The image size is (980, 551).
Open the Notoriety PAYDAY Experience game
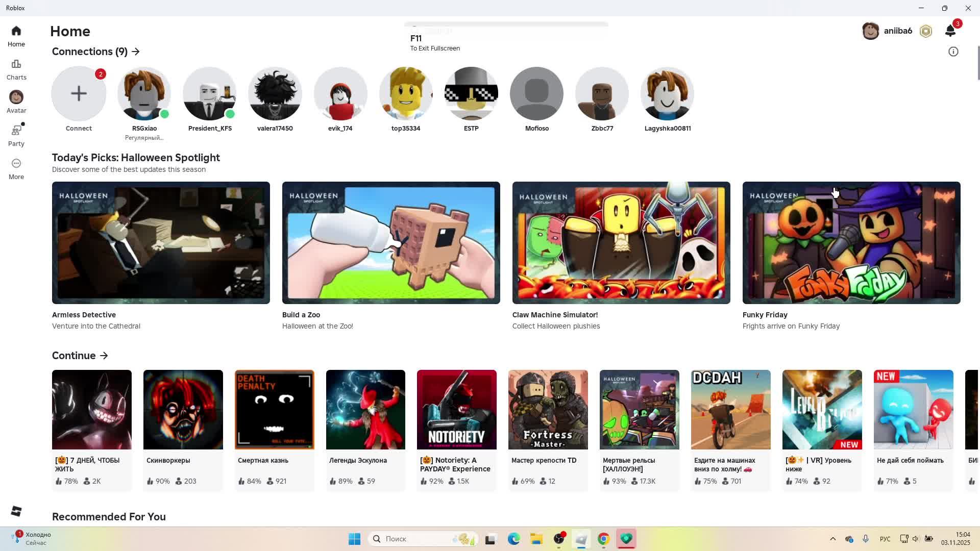click(x=456, y=410)
